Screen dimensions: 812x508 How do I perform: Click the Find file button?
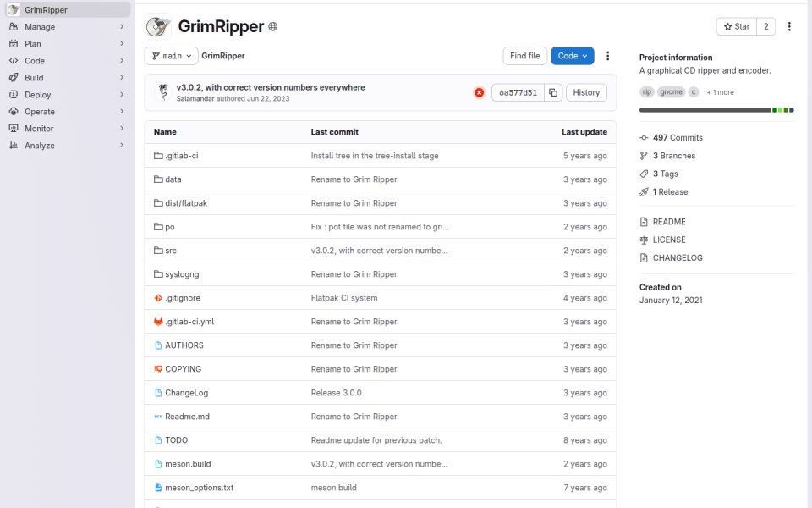pos(524,56)
